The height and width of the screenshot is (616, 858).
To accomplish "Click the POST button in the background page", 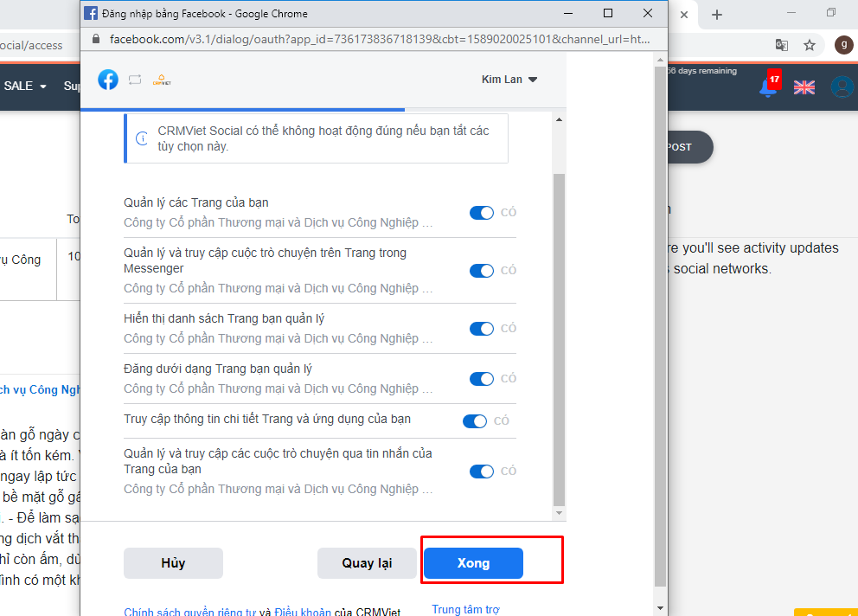I will (x=690, y=147).
